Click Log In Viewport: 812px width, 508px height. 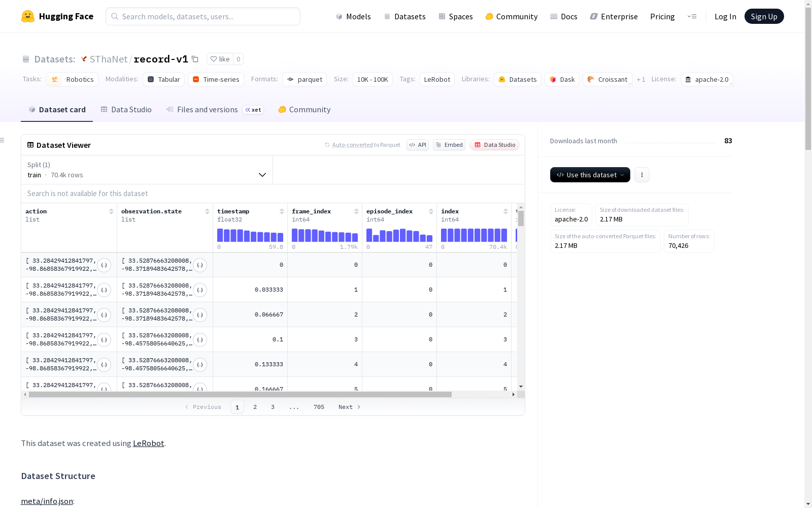click(725, 16)
